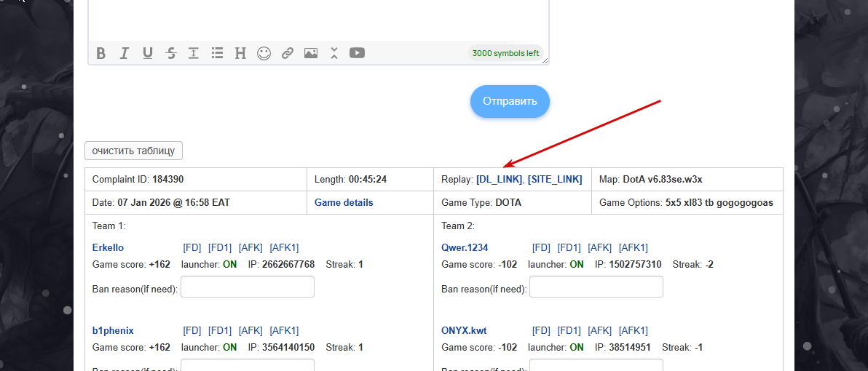Viewport: 868px width, 371px height.
Task: Click [FD] link for Erkello
Action: pos(192,248)
